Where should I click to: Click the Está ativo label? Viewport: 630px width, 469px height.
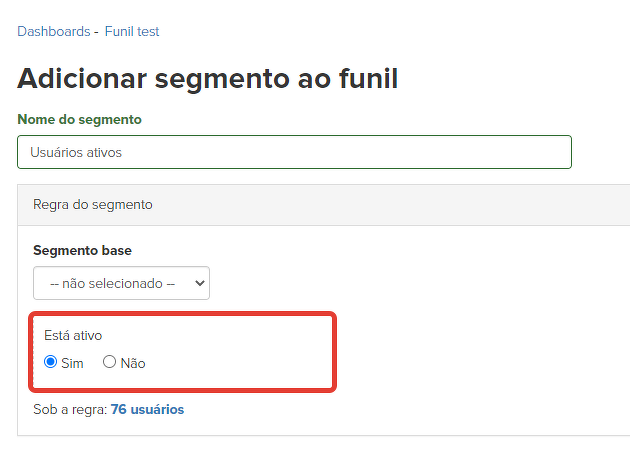tap(73, 336)
